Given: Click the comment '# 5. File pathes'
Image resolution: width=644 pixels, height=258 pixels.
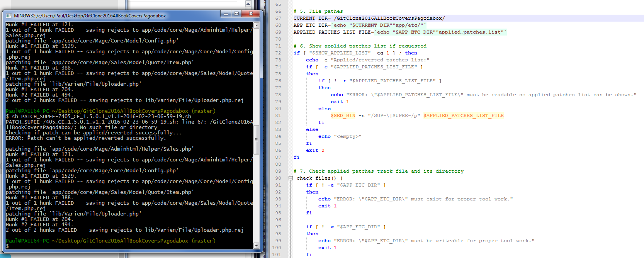Looking at the screenshot, I should tap(318, 11).
